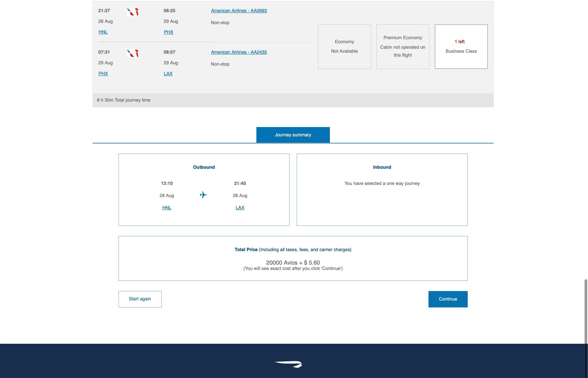Click the American Airlines logo for flight AA2435
Screen dimensions: 588x378
(133, 53)
